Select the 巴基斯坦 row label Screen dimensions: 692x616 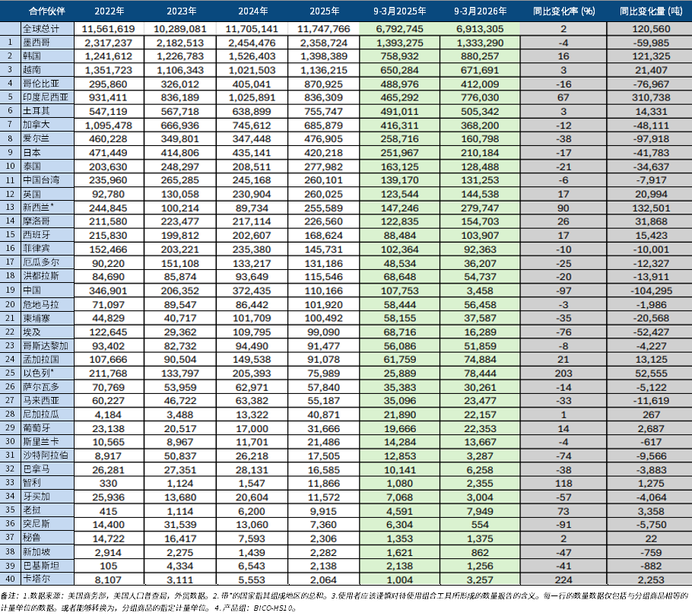(x=40, y=566)
